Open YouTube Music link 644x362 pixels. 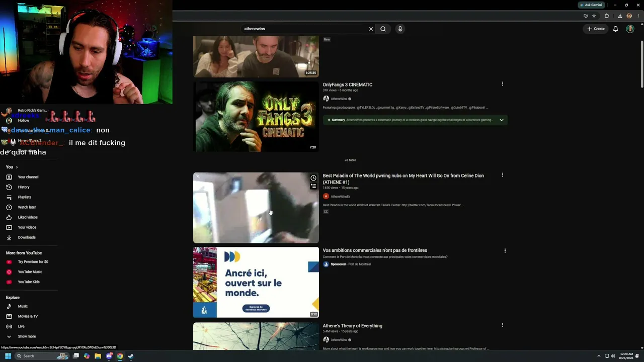30,272
